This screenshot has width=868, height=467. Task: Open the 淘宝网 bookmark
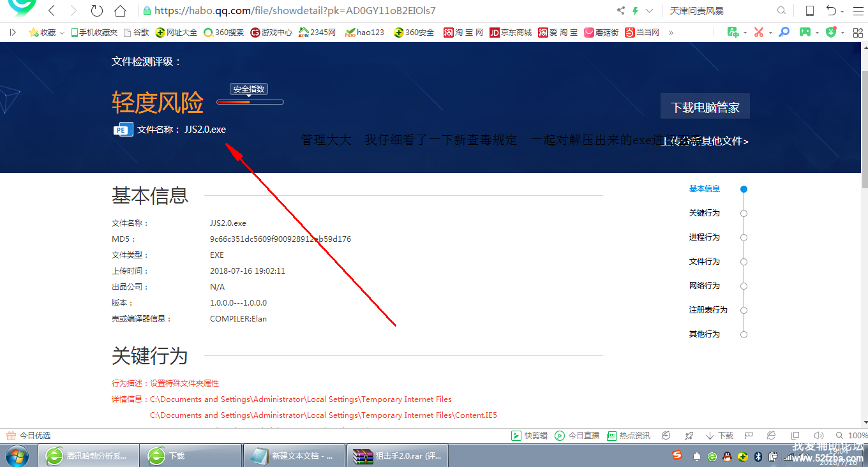pyautogui.click(x=463, y=32)
